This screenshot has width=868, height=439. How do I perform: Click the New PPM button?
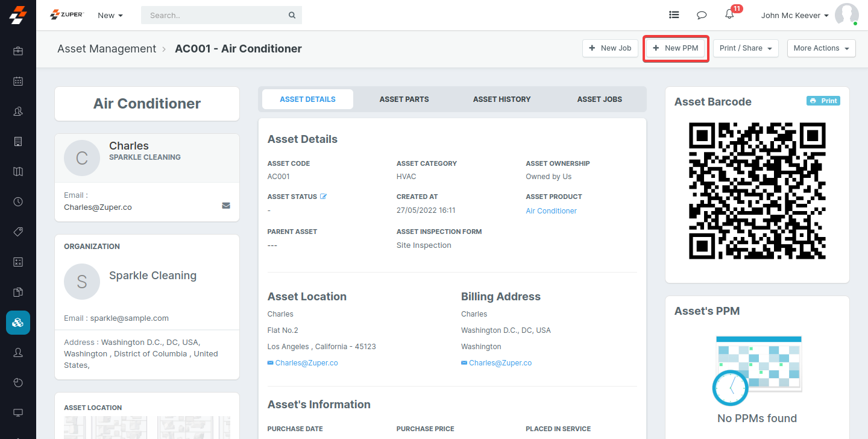click(675, 48)
